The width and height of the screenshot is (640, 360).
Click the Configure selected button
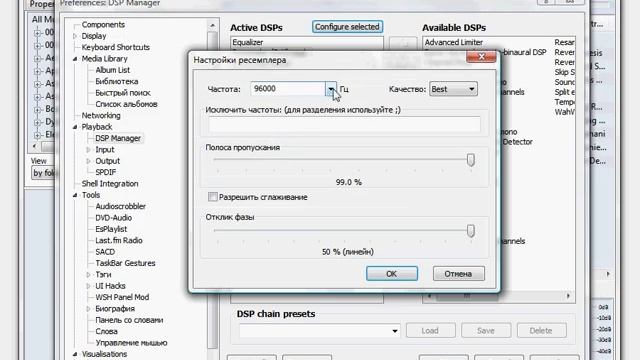347,27
